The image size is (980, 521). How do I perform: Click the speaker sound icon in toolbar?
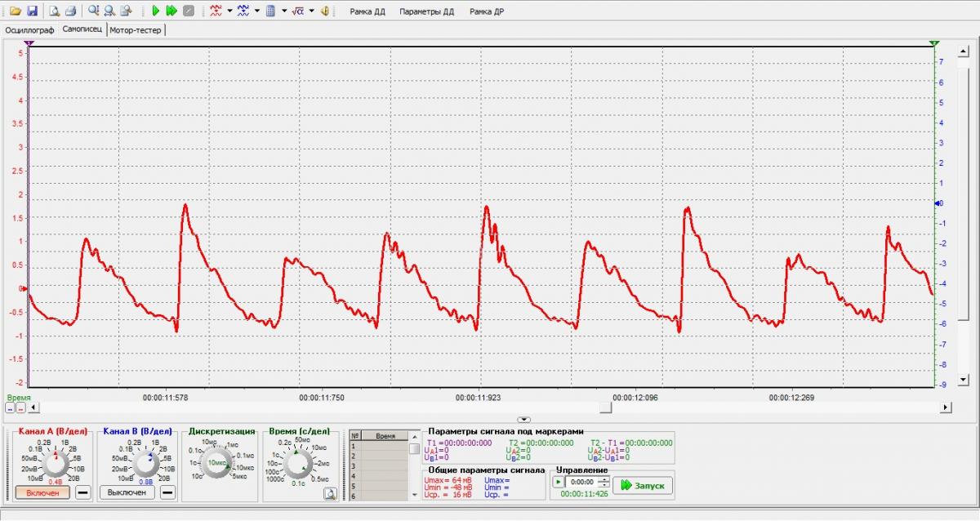pyautogui.click(x=325, y=11)
